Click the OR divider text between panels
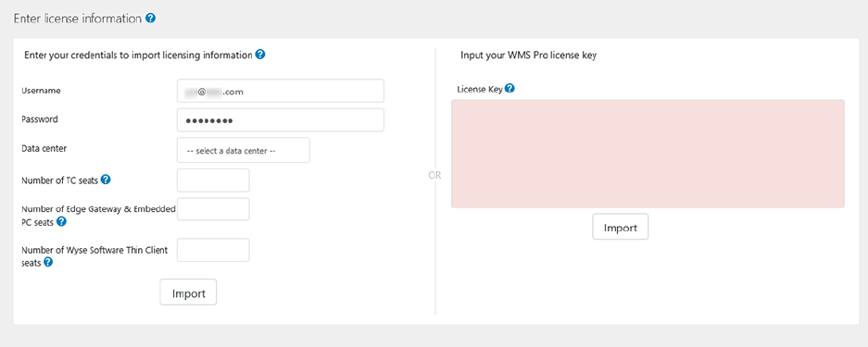The height and width of the screenshot is (347, 868). [x=435, y=175]
